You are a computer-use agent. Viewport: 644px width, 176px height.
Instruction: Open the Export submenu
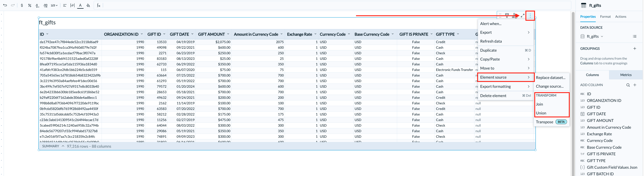pyautogui.click(x=505, y=32)
